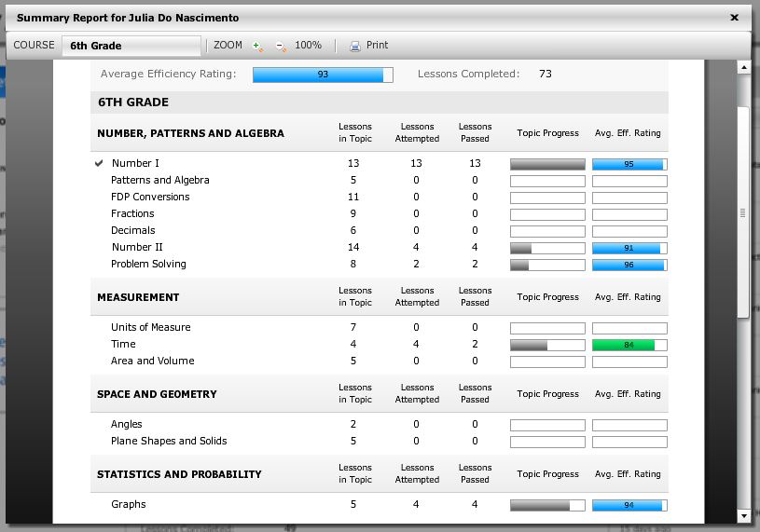Image resolution: width=760 pixels, height=532 pixels.
Task: Click the checkmark beside Number I
Action: (x=99, y=163)
